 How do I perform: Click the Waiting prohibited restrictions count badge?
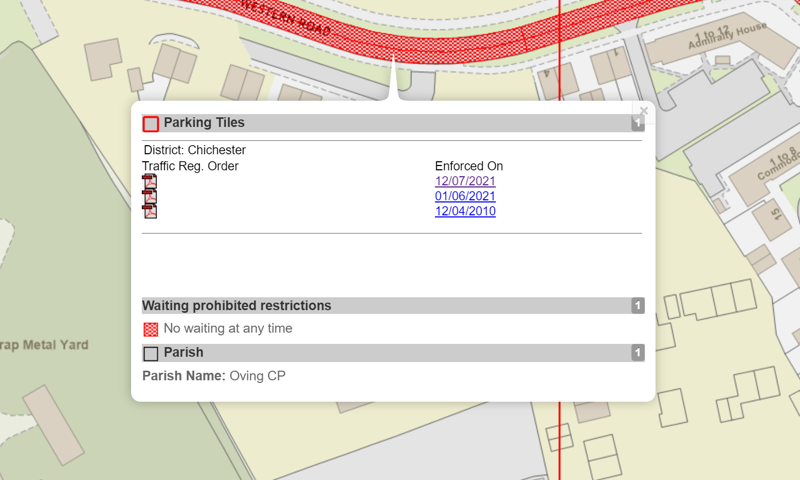click(x=637, y=306)
